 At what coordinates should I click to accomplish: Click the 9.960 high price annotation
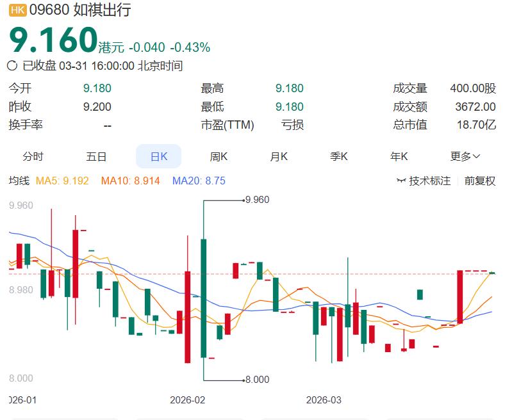pos(257,200)
